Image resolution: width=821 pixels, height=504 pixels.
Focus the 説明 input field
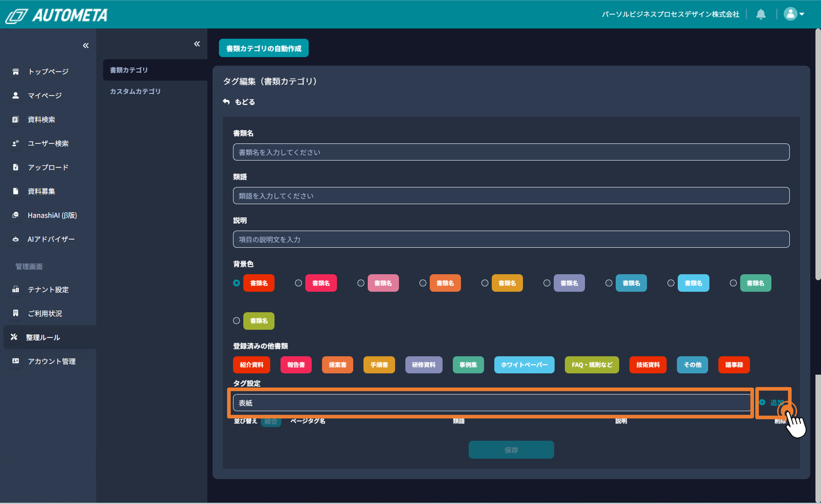[x=511, y=239]
